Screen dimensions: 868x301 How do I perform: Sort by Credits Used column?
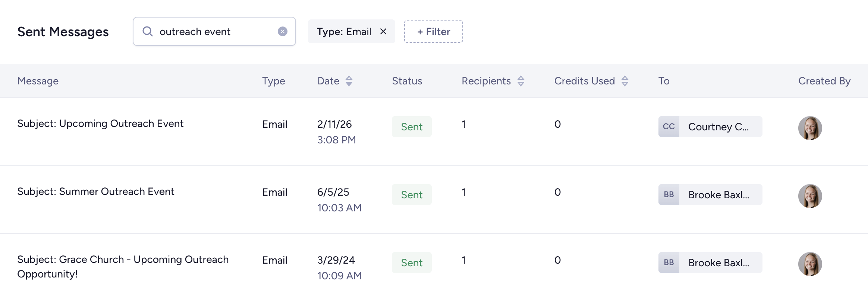tap(625, 81)
